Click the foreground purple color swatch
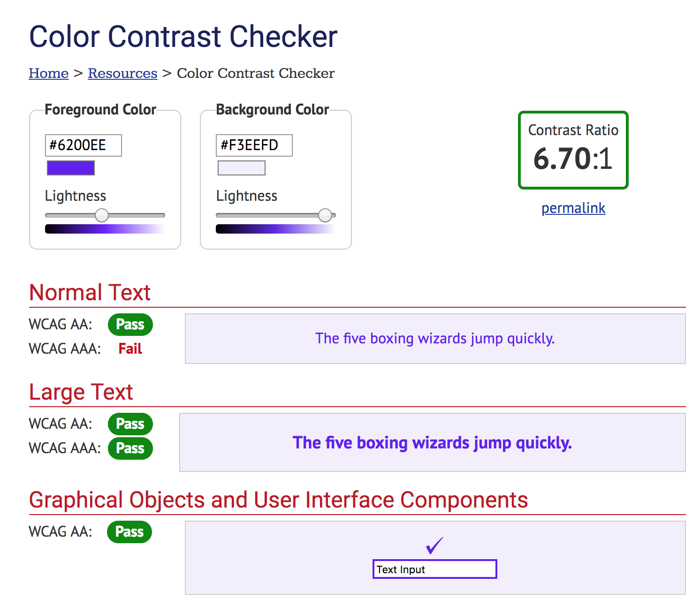This screenshot has width=700, height=607. tap(70, 167)
